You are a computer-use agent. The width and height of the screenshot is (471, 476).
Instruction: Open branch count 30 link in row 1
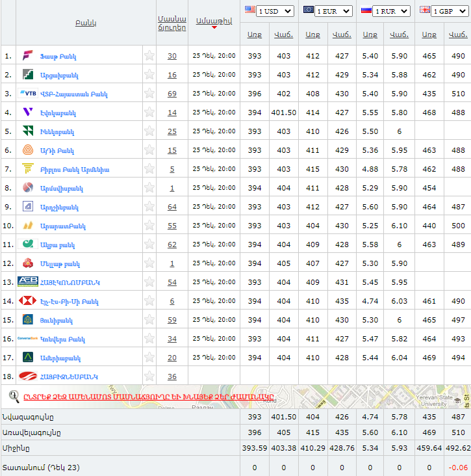click(x=172, y=56)
